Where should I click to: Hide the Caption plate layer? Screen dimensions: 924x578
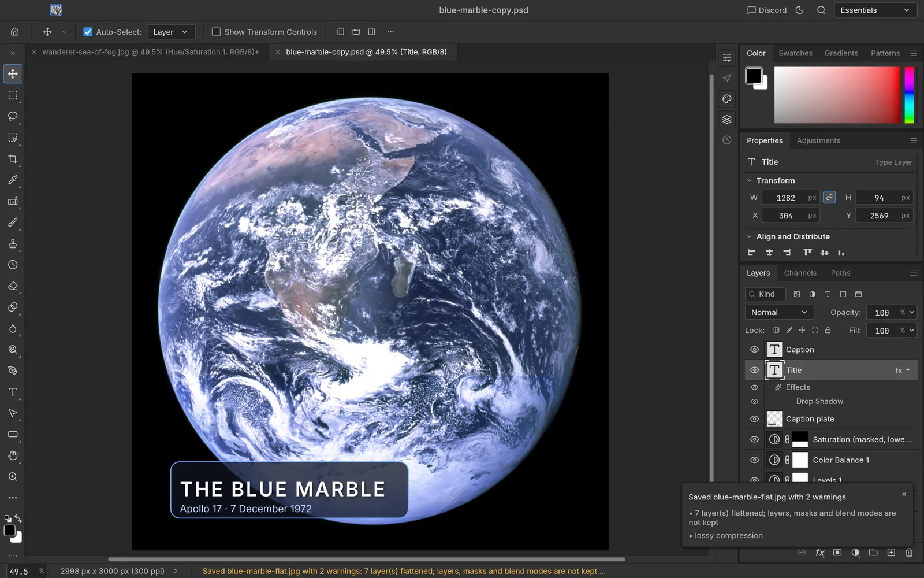[754, 419]
